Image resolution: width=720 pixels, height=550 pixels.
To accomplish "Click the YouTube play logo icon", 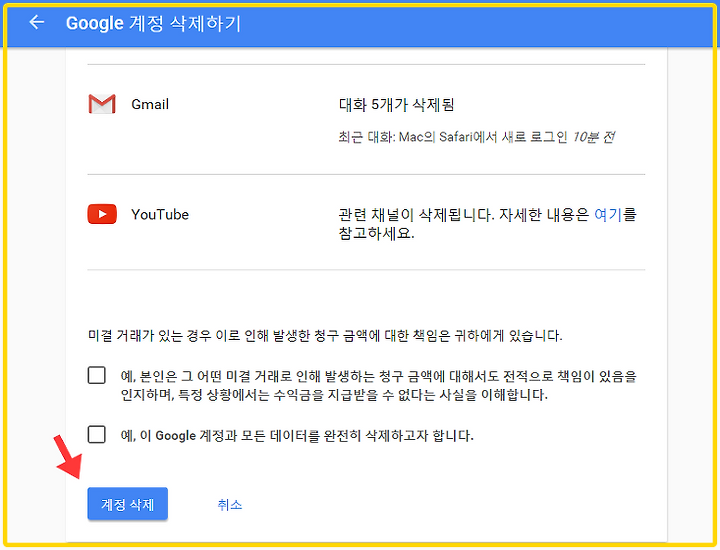I will [x=102, y=214].
